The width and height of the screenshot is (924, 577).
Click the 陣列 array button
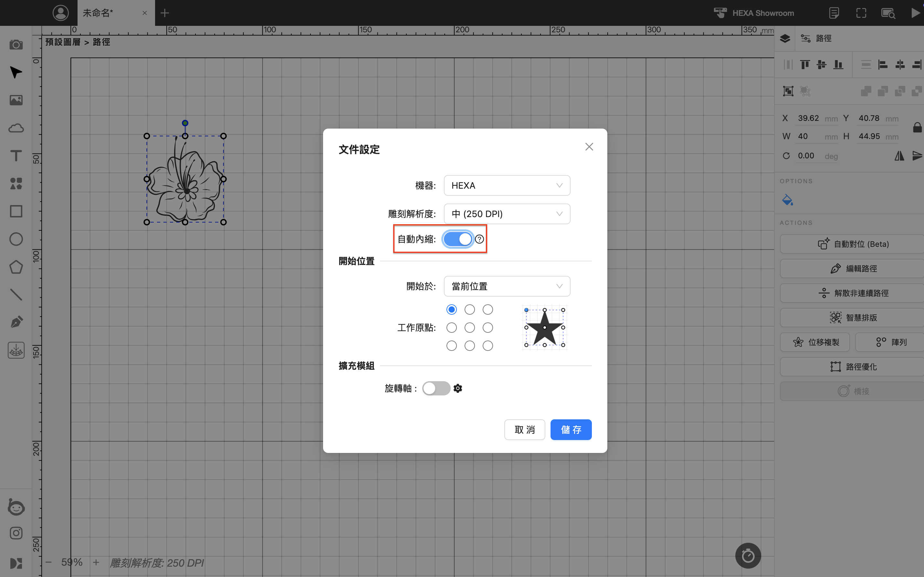(x=890, y=342)
